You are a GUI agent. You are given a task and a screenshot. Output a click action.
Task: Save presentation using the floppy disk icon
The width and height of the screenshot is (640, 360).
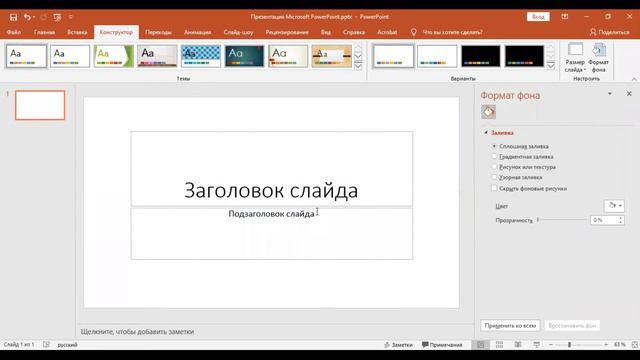pos(13,17)
